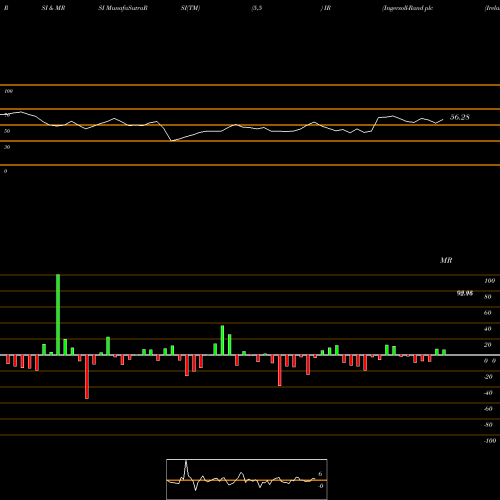
Task: Click the -40 label on MR axis
Action: (488, 393)
